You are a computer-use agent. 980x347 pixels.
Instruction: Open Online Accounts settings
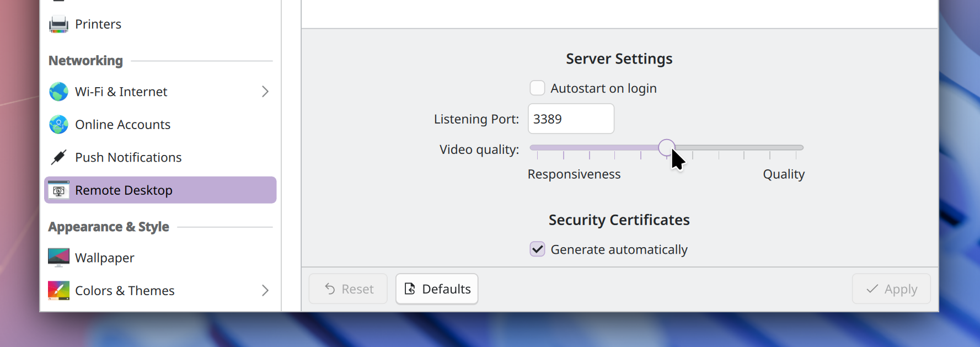[160, 125]
